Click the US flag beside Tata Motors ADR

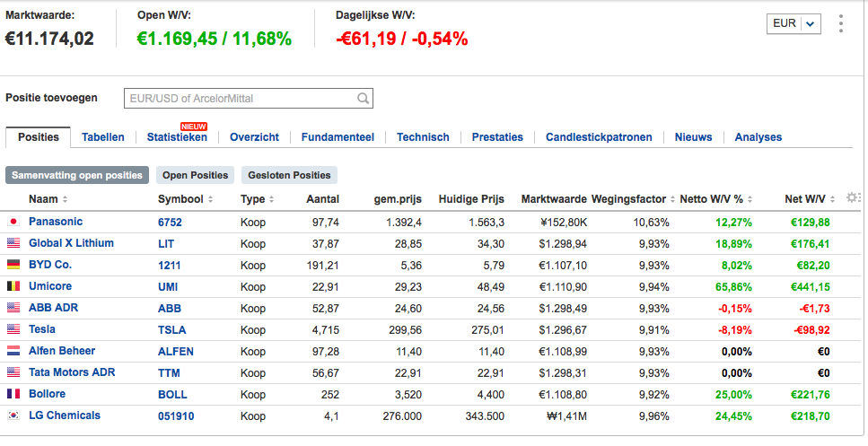[13, 372]
